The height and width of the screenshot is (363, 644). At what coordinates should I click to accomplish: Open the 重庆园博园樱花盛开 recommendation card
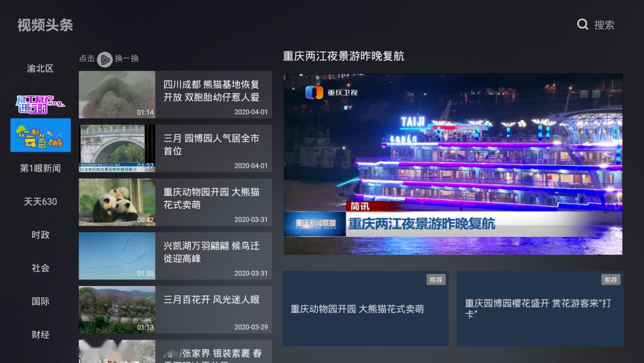coord(539,308)
